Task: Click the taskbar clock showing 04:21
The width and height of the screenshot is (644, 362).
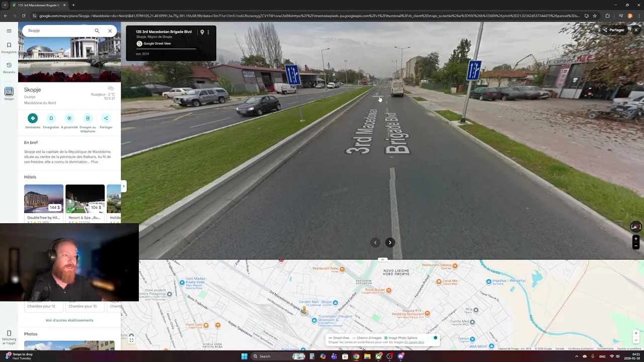Action: tap(632, 356)
